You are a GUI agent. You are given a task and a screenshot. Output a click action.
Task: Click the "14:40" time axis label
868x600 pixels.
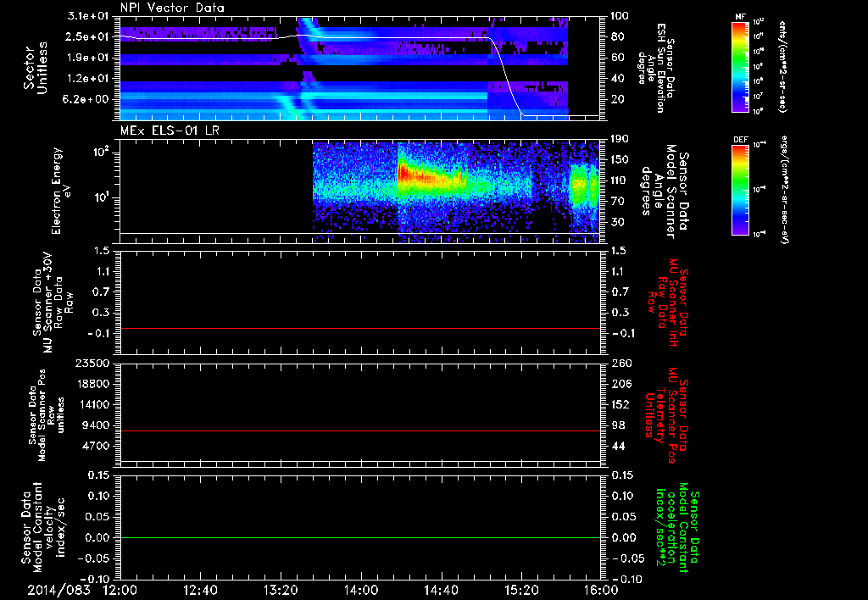pos(441,590)
